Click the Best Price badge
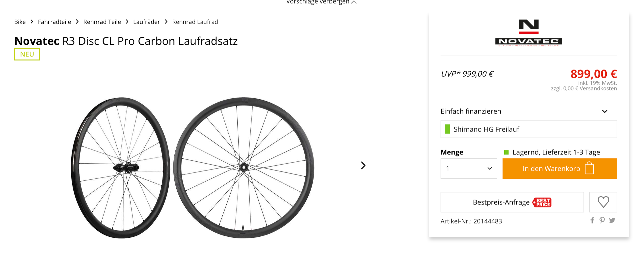644x260 pixels. 542,202
